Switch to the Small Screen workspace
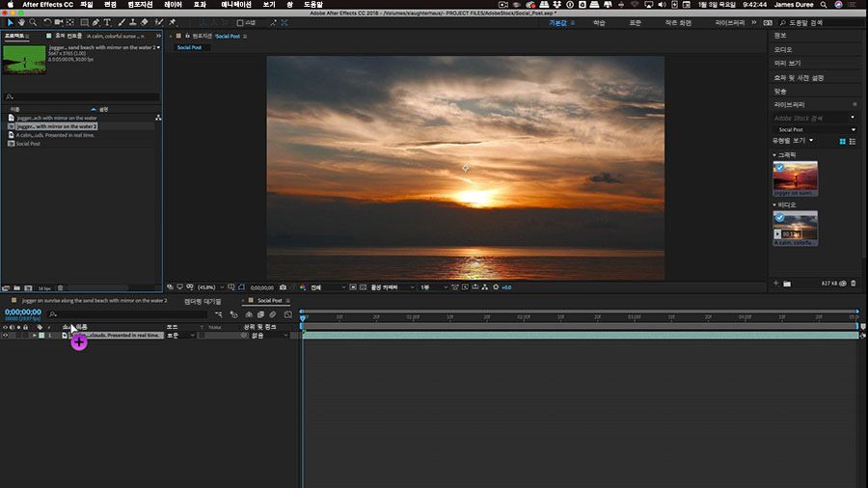Viewport: 868px width, 488px height. point(678,23)
